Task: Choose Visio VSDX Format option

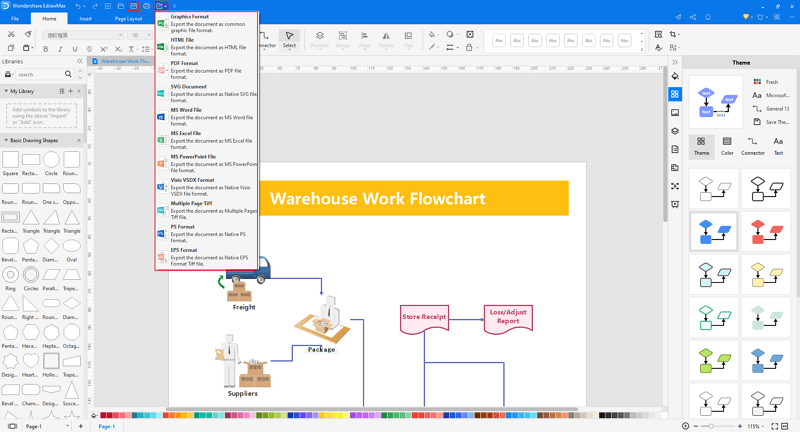Action: click(207, 187)
